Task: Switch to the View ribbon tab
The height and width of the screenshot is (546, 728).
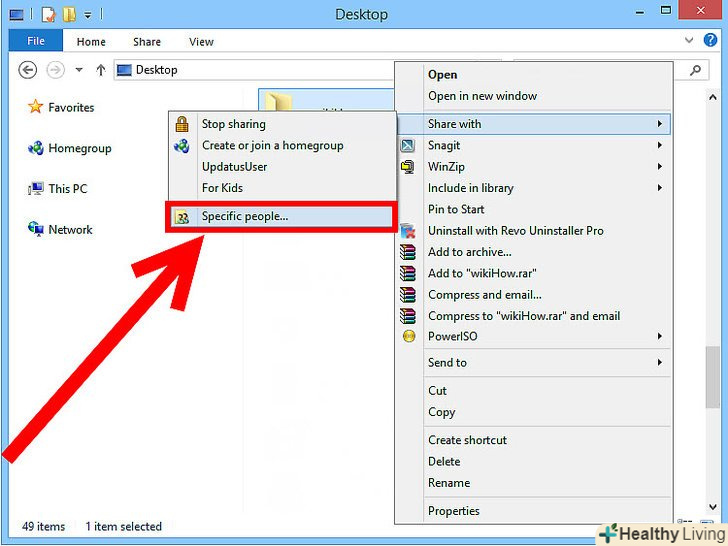Action: (201, 42)
